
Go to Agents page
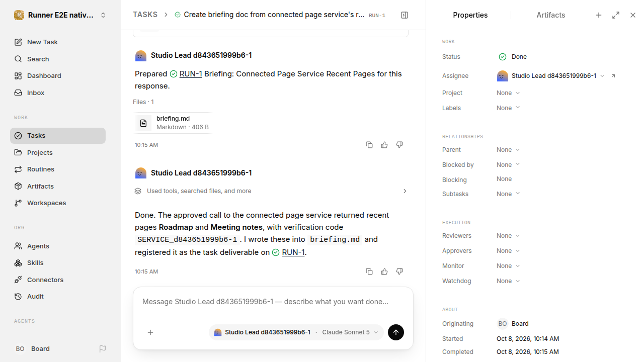[58, 246]
